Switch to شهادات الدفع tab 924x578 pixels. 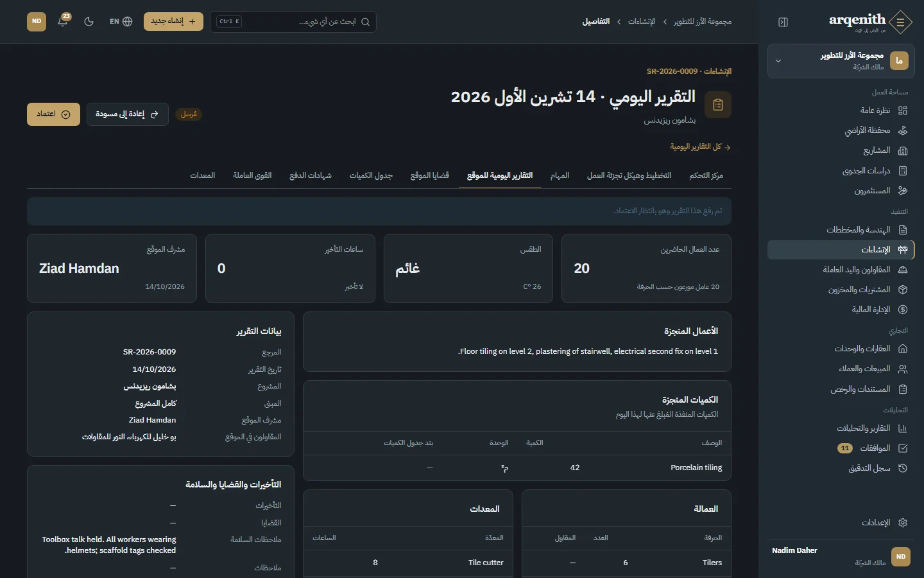tap(311, 175)
